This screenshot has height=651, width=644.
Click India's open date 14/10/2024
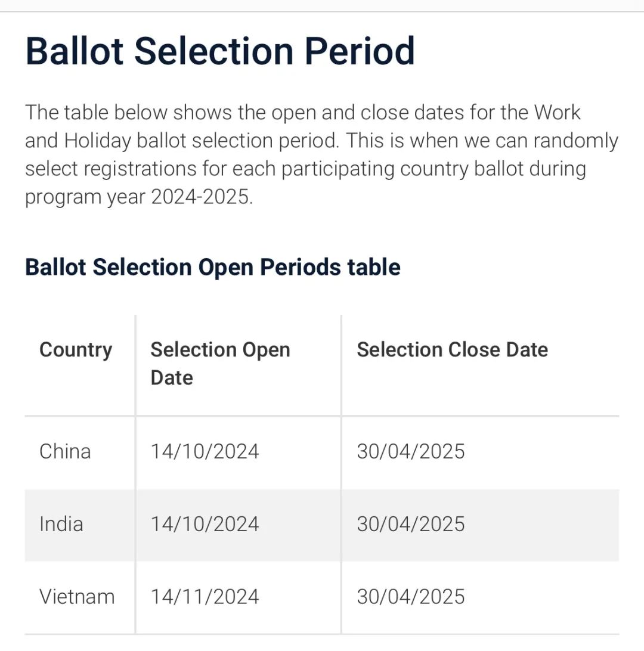(205, 524)
